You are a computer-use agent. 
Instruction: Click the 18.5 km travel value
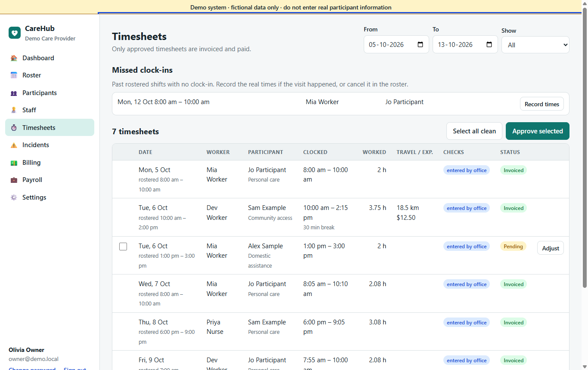408,208
